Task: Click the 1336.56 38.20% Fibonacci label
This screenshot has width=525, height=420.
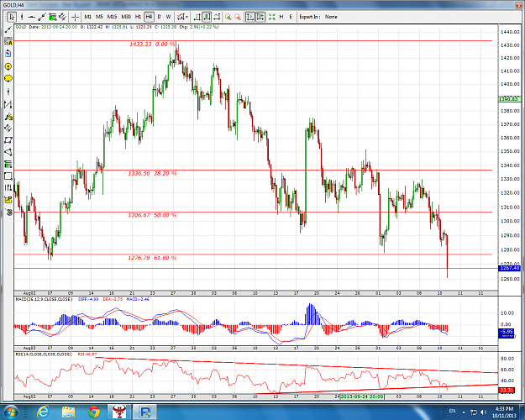Action: click(x=152, y=174)
